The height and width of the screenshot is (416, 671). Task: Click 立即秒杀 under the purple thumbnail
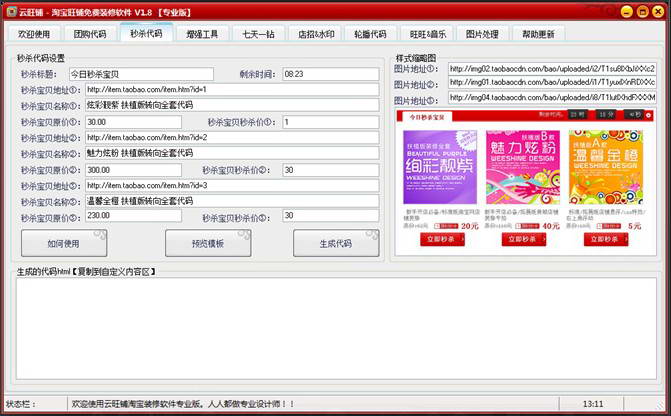(x=442, y=239)
